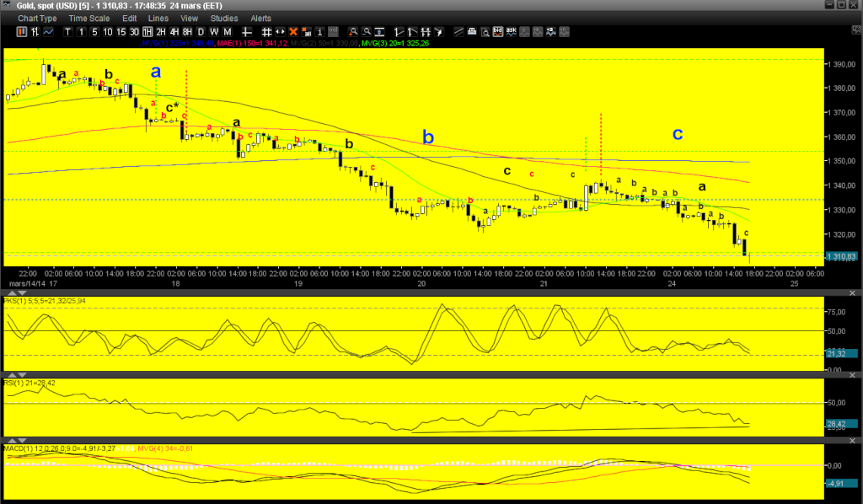863x504 pixels.
Task: Click the last greyed wave toolbar icon
Action: pyautogui.click(x=564, y=32)
